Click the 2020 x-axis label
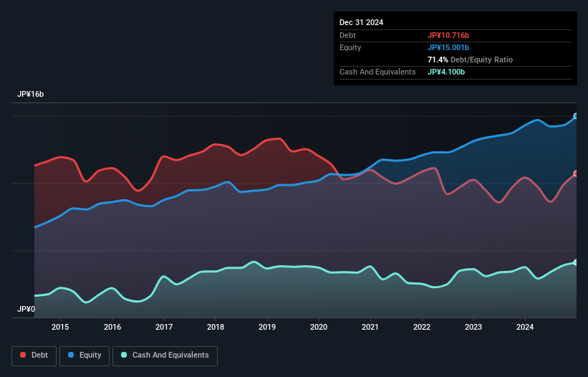The height and width of the screenshot is (377, 588). (x=319, y=327)
